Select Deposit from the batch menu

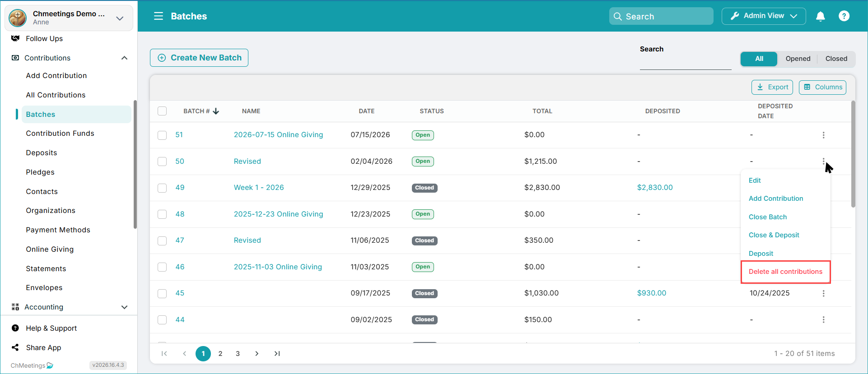(x=761, y=254)
